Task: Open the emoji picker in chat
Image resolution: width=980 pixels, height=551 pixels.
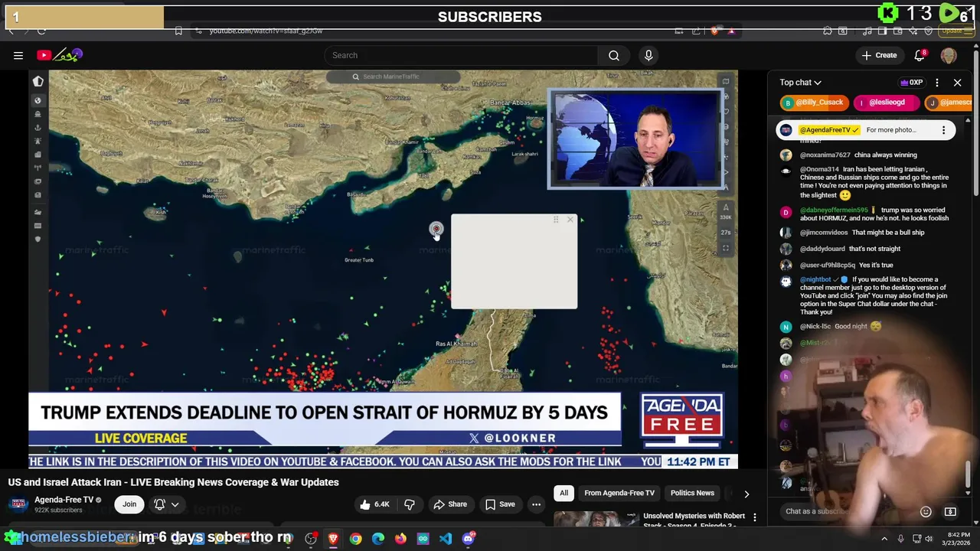Action: tap(926, 511)
